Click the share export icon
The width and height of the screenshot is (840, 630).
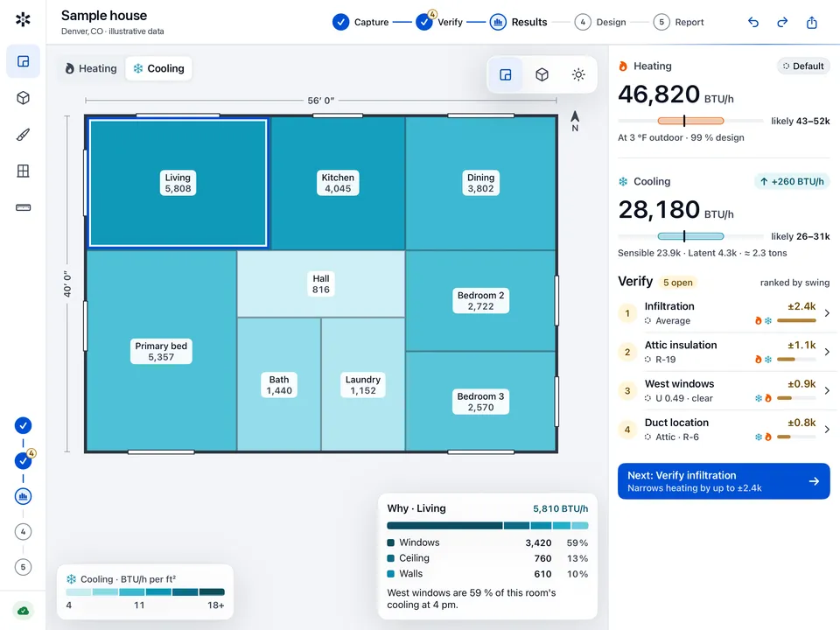click(x=812, y=22)
